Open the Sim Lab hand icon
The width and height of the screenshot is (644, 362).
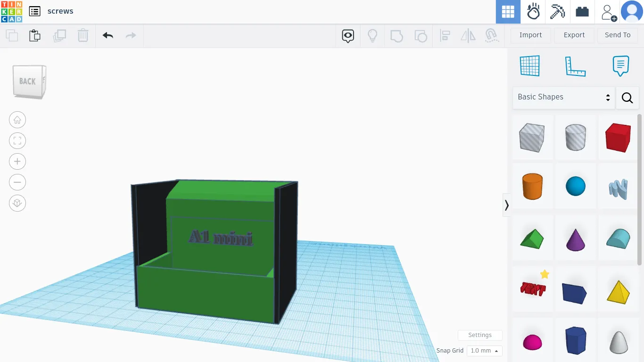(533, 12)
